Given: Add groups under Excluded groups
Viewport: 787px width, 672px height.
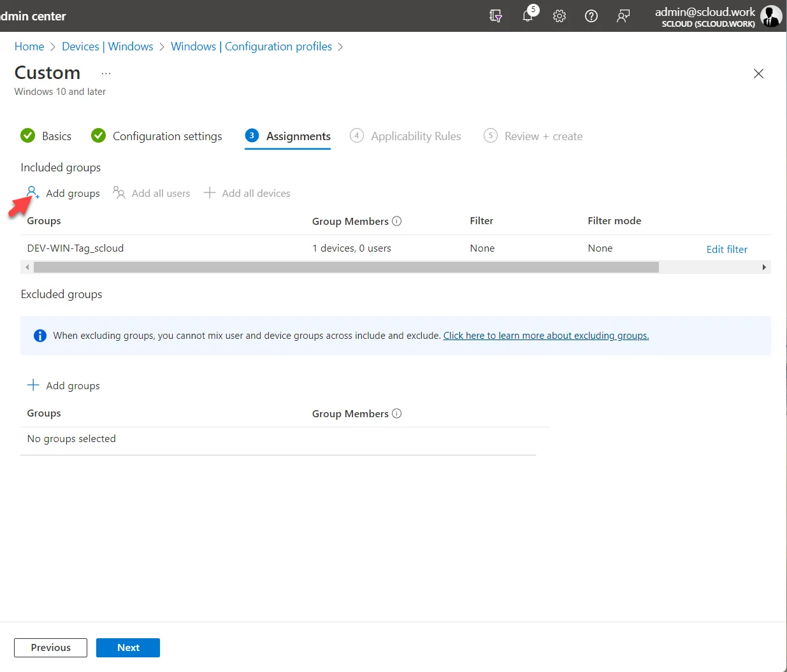Looking at the screenshot, I should [63, 385].
